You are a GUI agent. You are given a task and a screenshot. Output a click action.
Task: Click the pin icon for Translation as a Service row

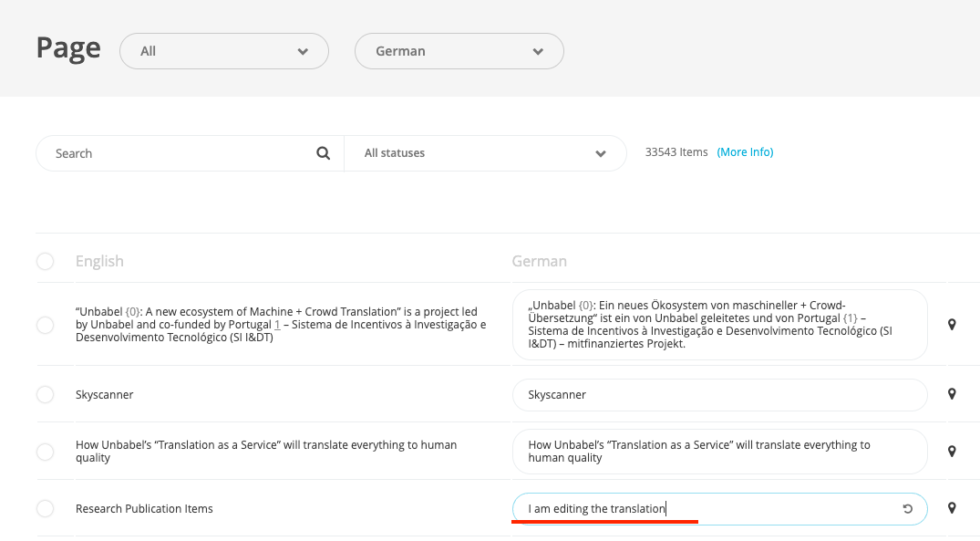952,452
